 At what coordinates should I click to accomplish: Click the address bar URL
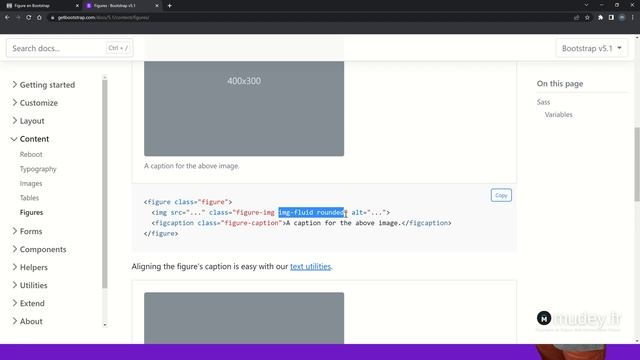click(x=103, y=18)
